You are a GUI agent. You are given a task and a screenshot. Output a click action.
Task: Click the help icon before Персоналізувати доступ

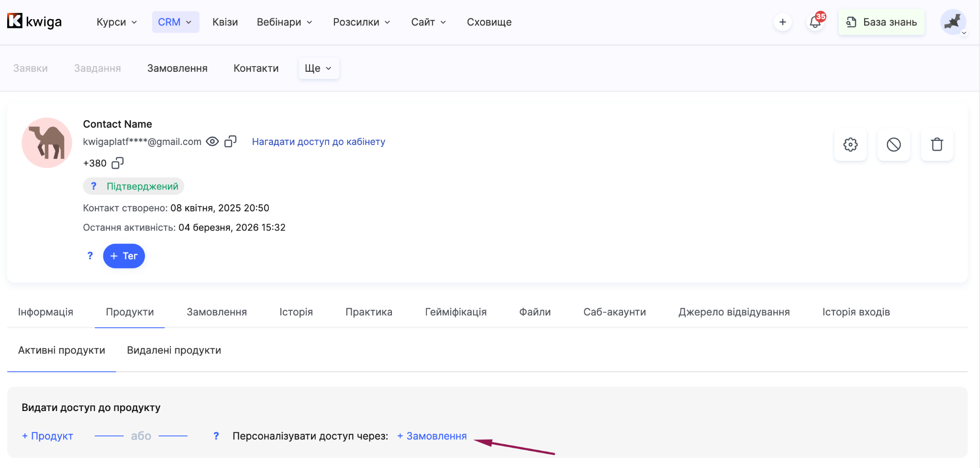[x=216, y=436]
